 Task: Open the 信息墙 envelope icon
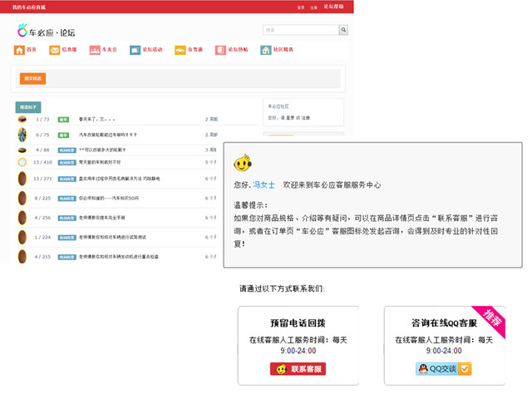[x=54, y=50]
